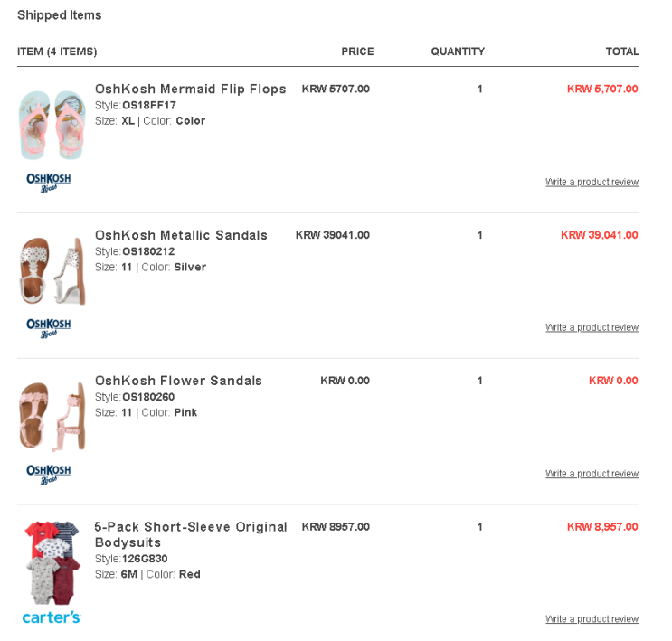Screen dimensions: 672x641
Task: Click style number OS180212
Action: click(x=148, y=251)
